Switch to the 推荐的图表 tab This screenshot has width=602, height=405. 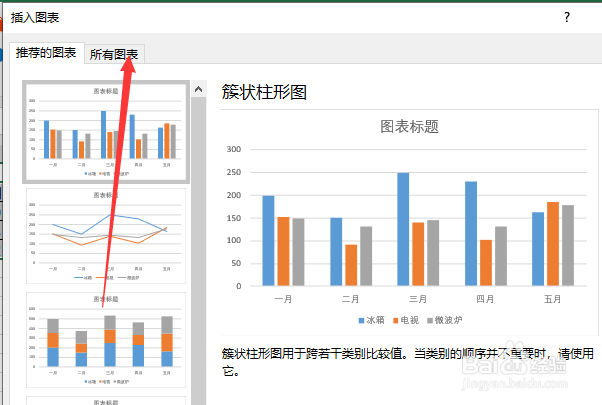[46, 53]
